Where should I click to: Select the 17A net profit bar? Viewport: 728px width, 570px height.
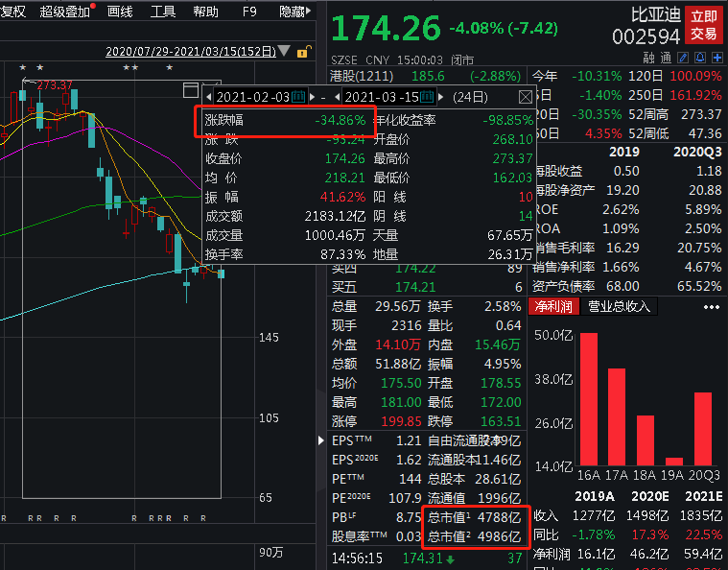pos(616,416)
